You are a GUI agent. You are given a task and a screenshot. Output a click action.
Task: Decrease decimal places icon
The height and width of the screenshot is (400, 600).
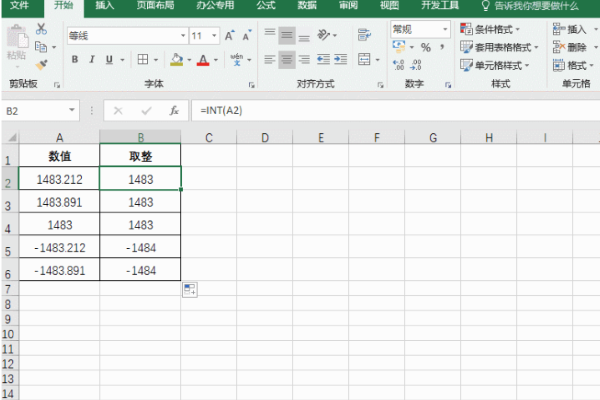[x=416, y=65]
